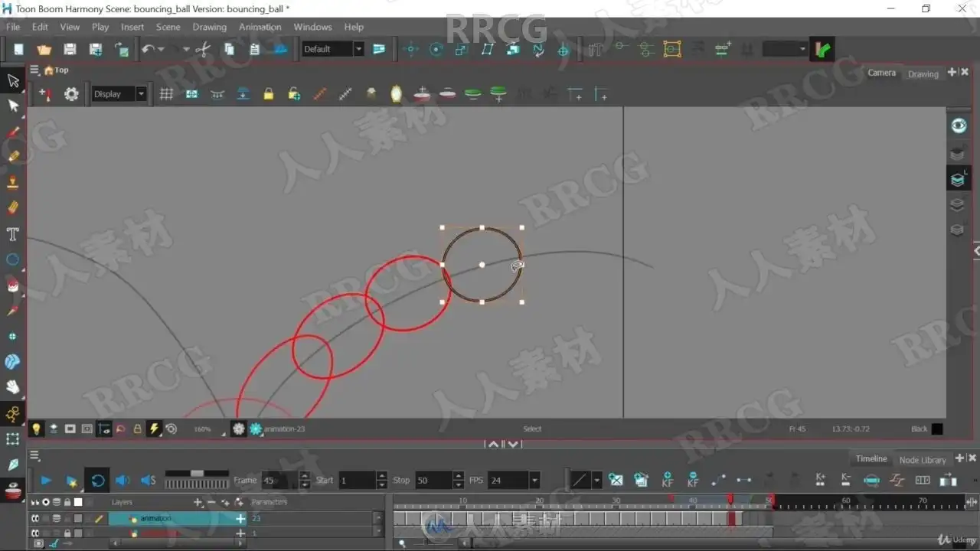The image size is (980, 551).
Task: Toggle the Camera view eye button
Action: 959,126
